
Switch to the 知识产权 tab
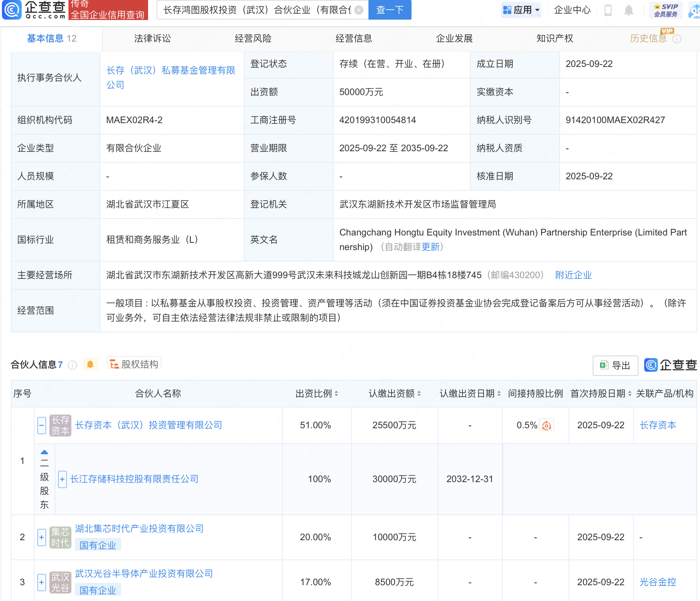[x=555, y=38]
